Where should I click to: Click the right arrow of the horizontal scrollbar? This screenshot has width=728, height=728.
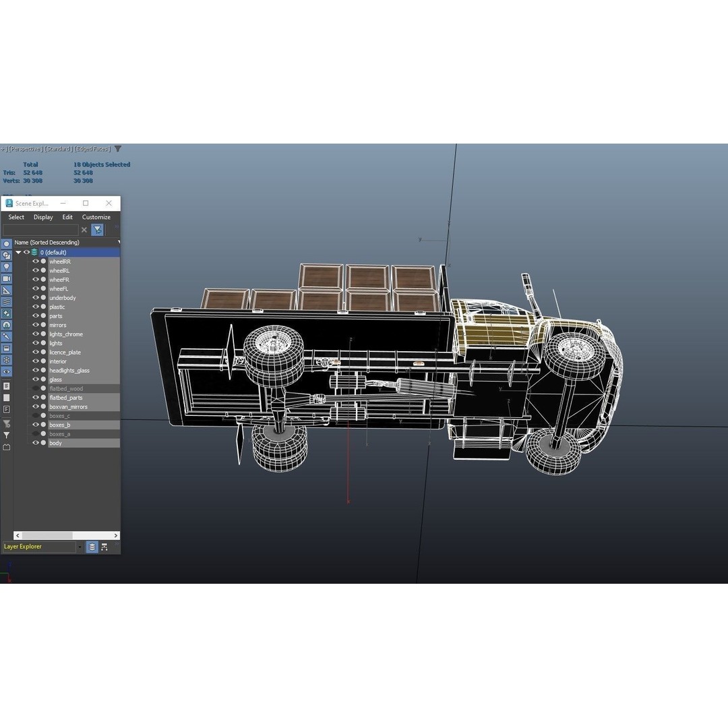[x=115, y=535]
